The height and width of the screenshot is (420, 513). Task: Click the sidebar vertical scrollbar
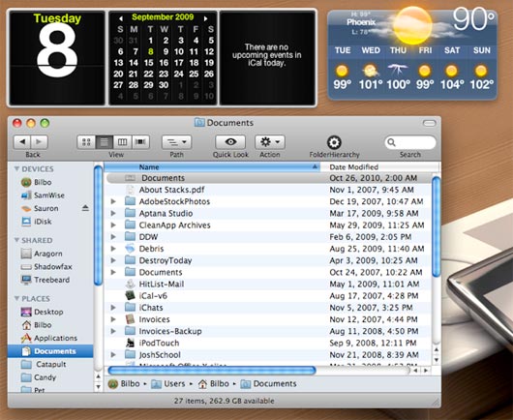(x=98, y=225)
